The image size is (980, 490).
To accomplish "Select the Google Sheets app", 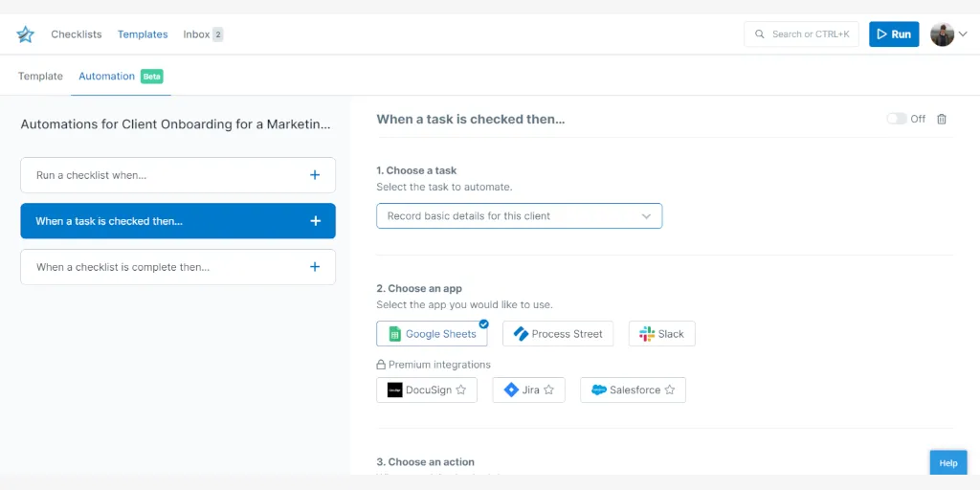I will pos(432,334).
